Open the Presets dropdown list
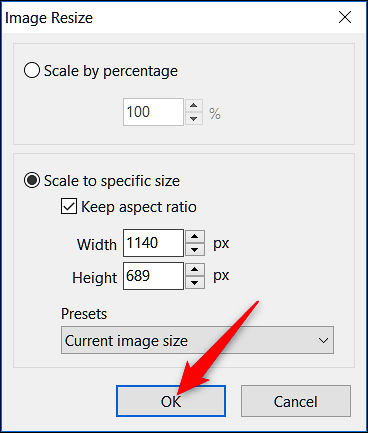The image size is (368, 433). point(197,340)
